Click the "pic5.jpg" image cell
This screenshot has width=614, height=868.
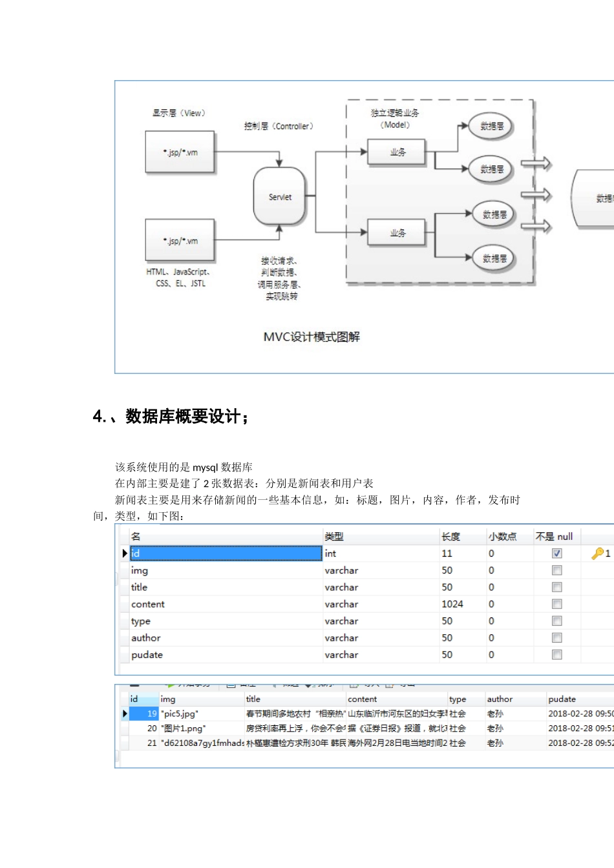tap(201, 714)
